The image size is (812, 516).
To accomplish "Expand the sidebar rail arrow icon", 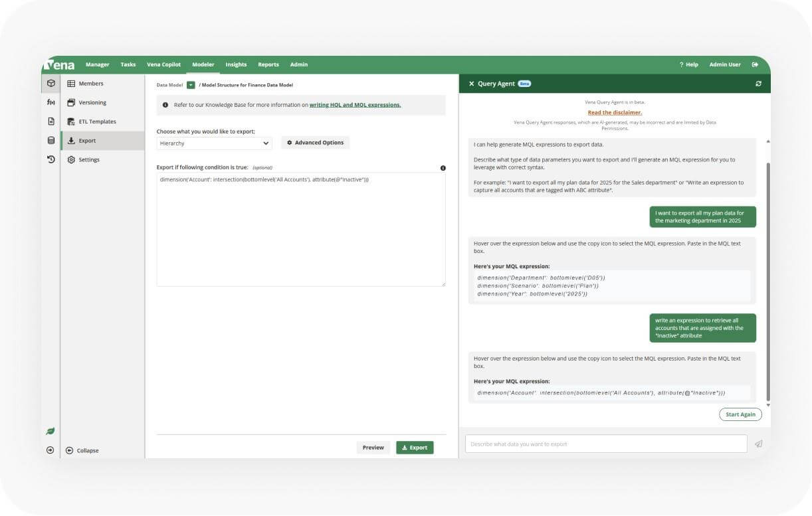I will pos(50,450).
